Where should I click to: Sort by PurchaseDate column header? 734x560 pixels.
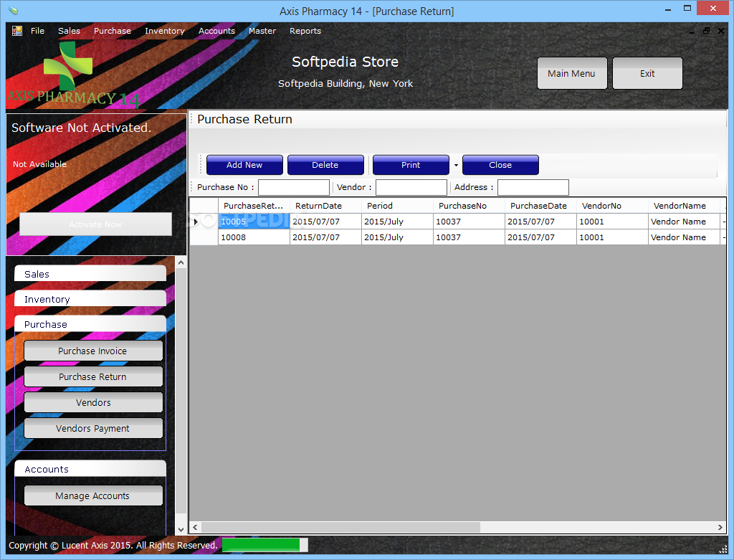tap(540, 206)
